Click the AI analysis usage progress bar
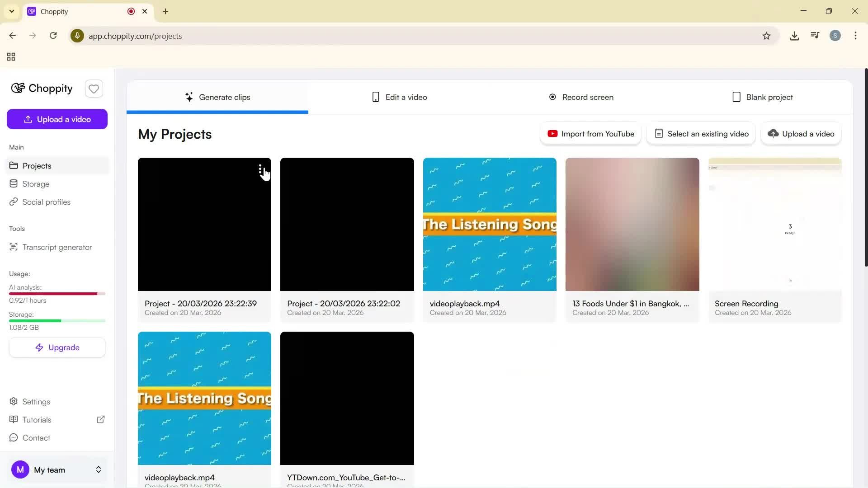Screen dimensions: 868x488 (54, 294)
